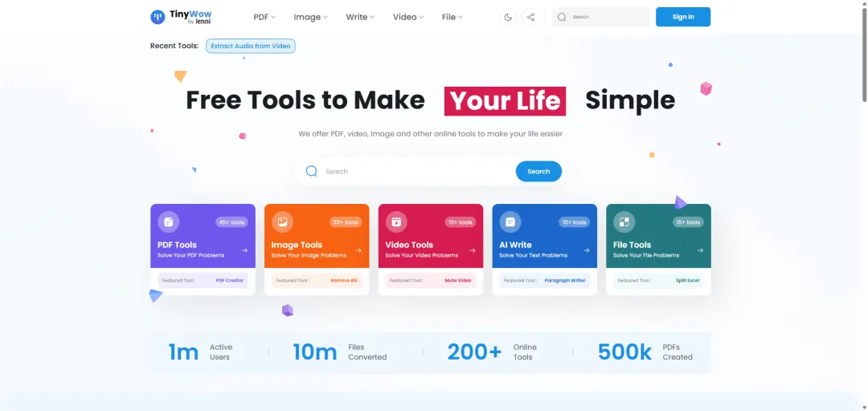Image resolution: width=868 pixels, height=411 pixels.
Task: Click the arrow on AI Write card
Action: (x=587, y=250)
